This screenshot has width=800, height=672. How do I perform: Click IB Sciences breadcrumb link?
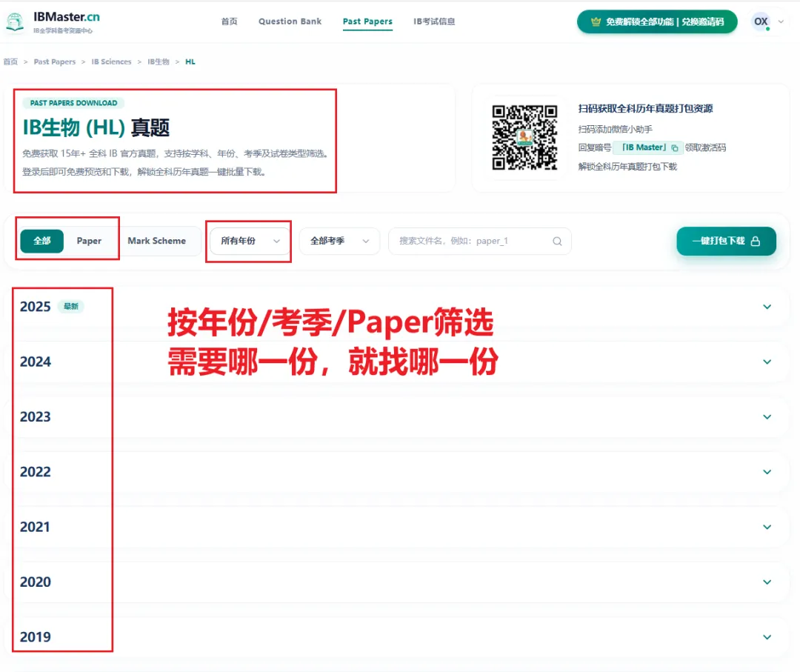[111, 61]
